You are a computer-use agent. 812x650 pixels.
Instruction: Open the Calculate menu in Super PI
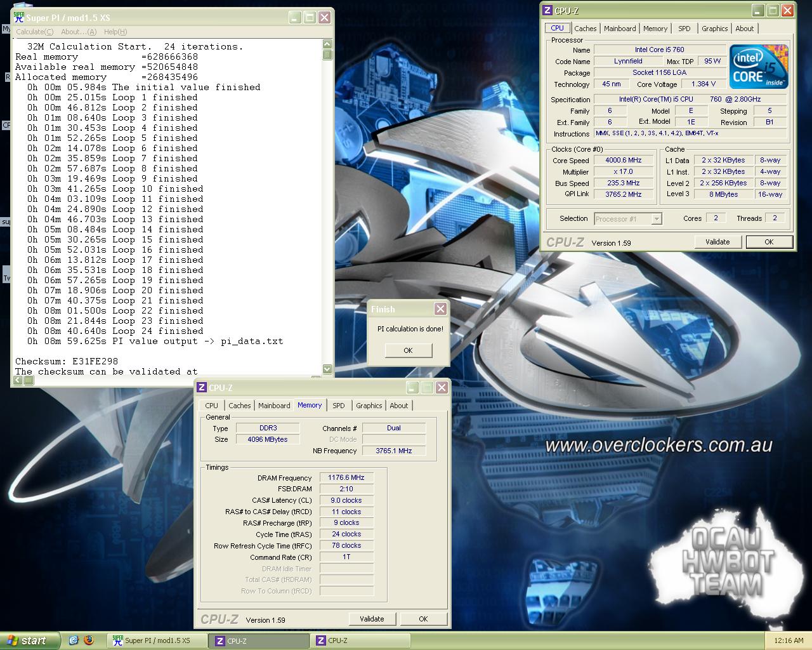34,32
